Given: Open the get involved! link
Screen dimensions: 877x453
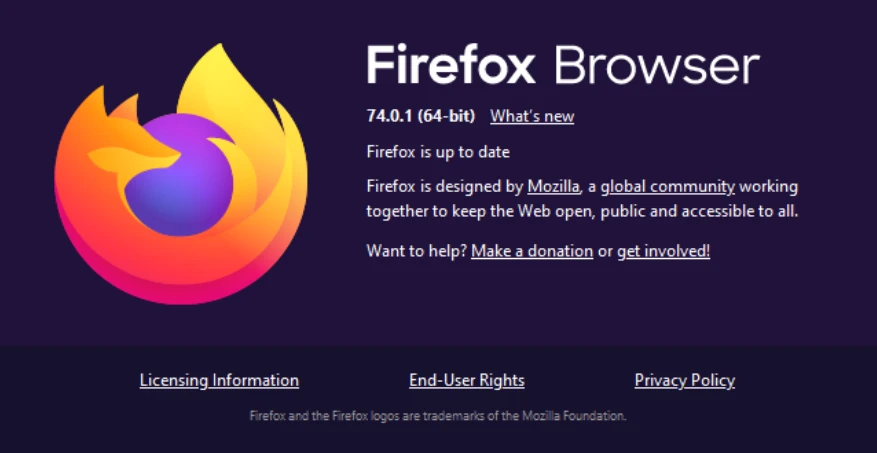Looking at the screenshot, I should tap(663, 251).
